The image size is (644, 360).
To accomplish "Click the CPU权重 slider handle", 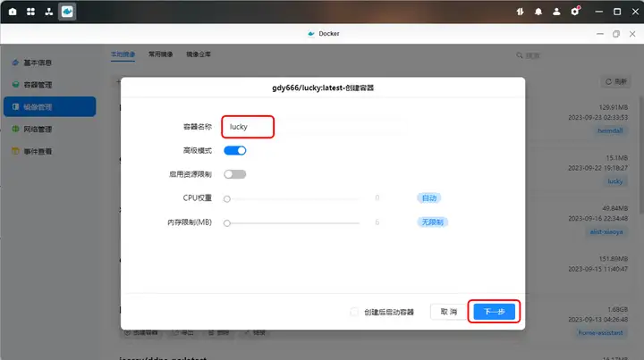I will (226, 199).
